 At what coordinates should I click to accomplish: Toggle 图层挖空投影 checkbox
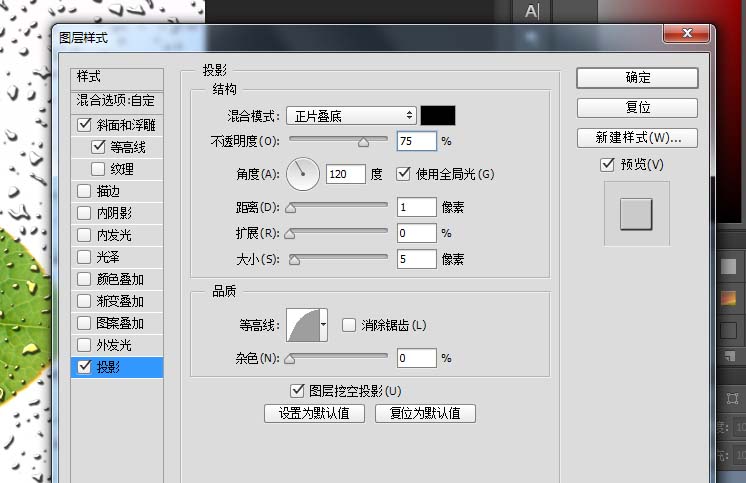pyautogui.click(x=297, y=391)
